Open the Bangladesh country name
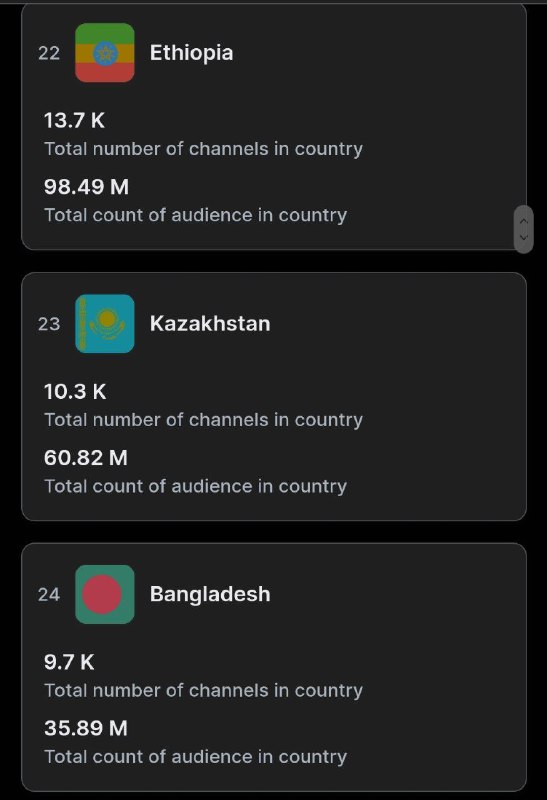Image resolution: width=547 pixels, height=800 pixels. 210,594
